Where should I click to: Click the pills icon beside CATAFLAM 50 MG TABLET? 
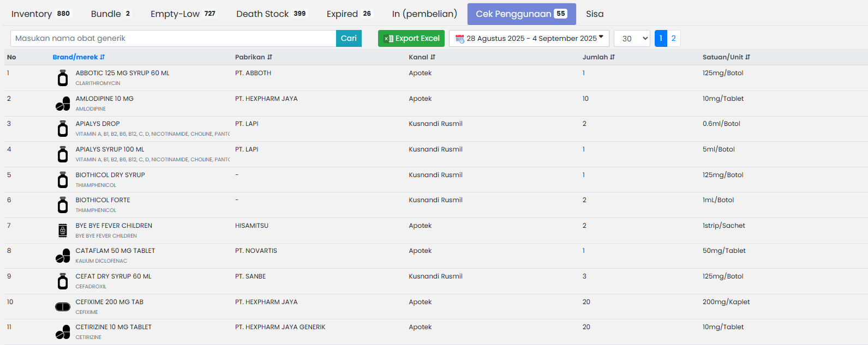click(63, 256)
